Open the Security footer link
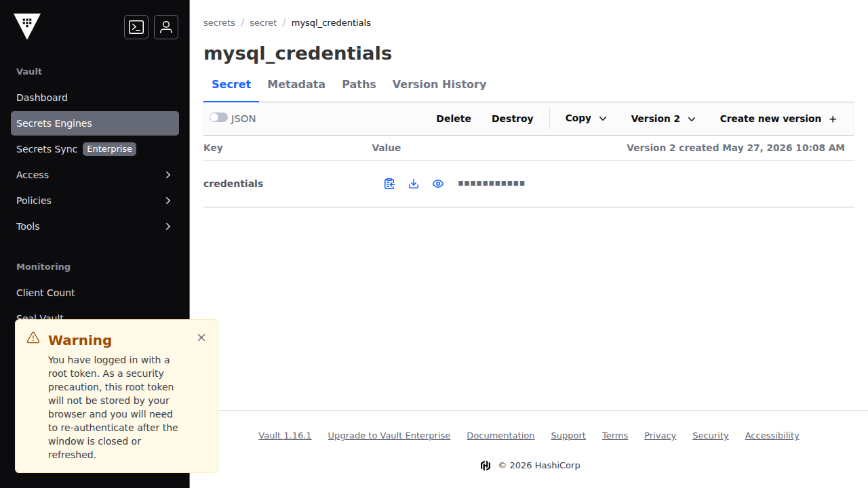Image resolution: width=868 pixels, height=488 pixels. point(711,436)
